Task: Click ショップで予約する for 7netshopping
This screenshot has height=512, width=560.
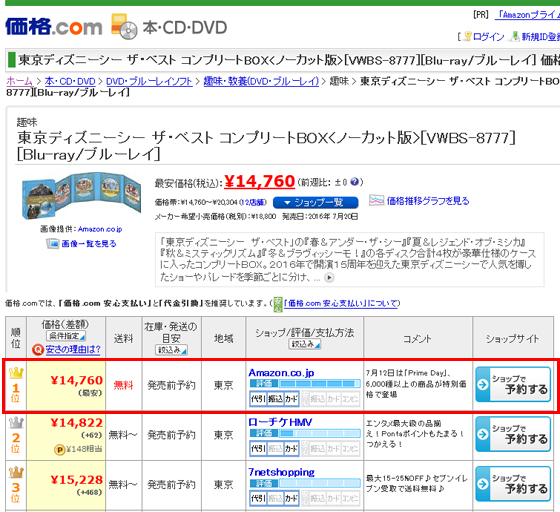Action: 513,483
